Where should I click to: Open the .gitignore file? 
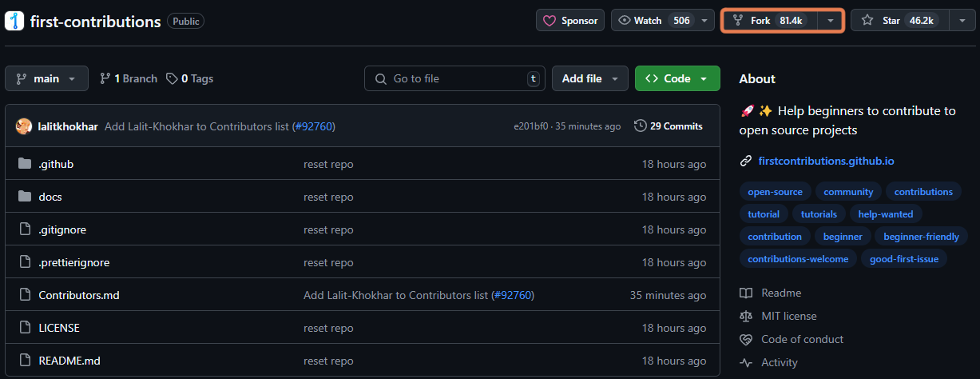pyautogui.click(x=62, y=229)
